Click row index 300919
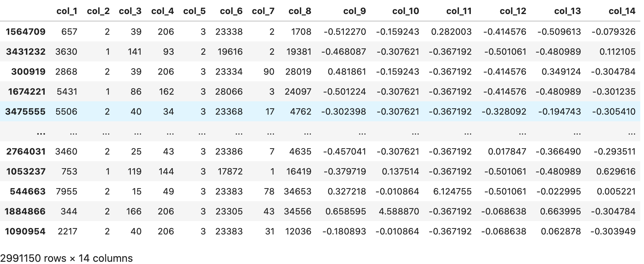The width and height of the screenshot is (644, 264). 28,72
